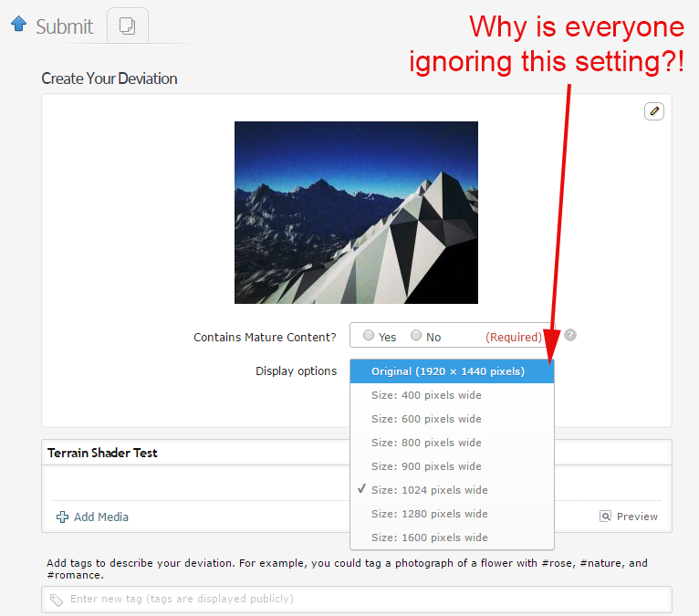Click the mountain terrain image thumbnail

click(x=356, y=213)
